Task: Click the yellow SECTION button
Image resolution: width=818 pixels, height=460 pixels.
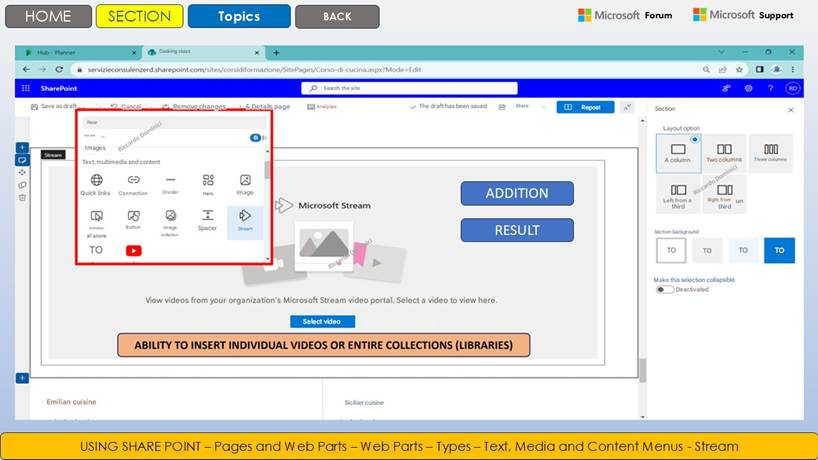Action: (139, 16)
